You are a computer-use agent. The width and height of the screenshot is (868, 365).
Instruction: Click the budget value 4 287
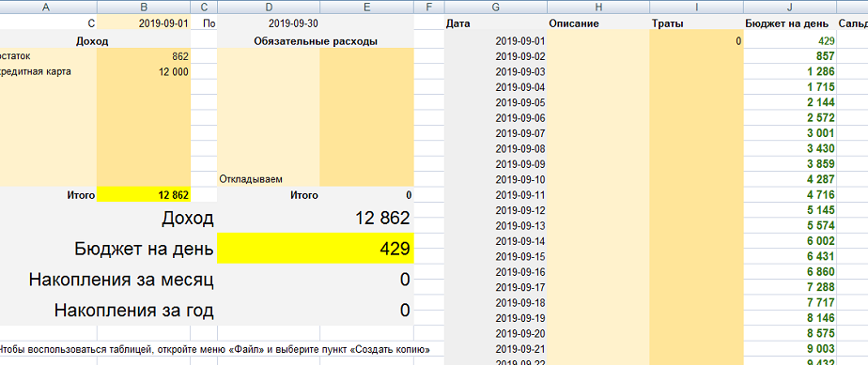[x=790, y=180]
